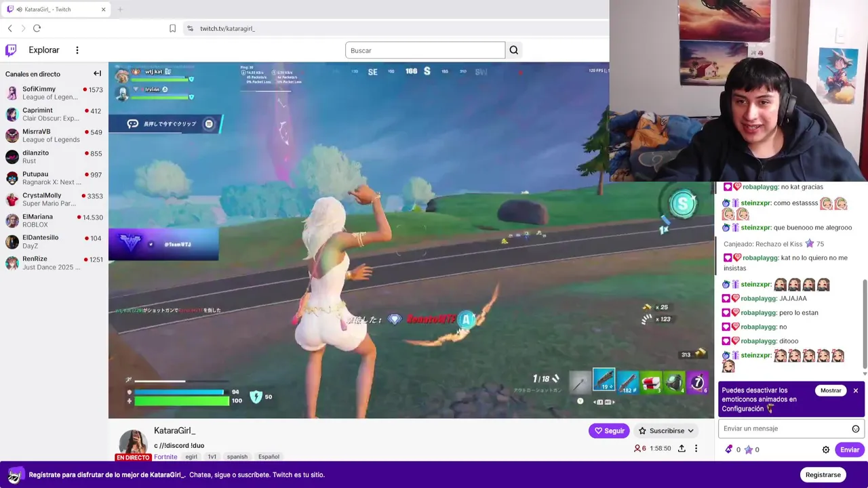Click the browser forward arrow
The width and height of the screenshot is (868, 488).
click(23, 28)
